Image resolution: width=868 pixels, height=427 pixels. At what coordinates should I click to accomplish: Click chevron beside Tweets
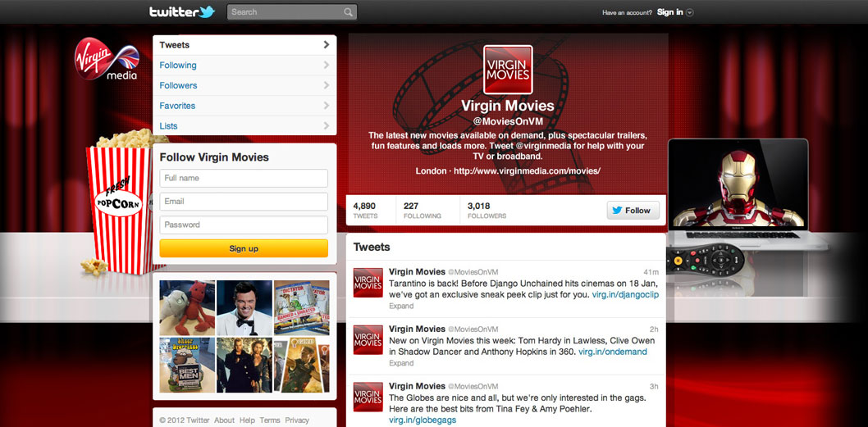coord(327,45)
